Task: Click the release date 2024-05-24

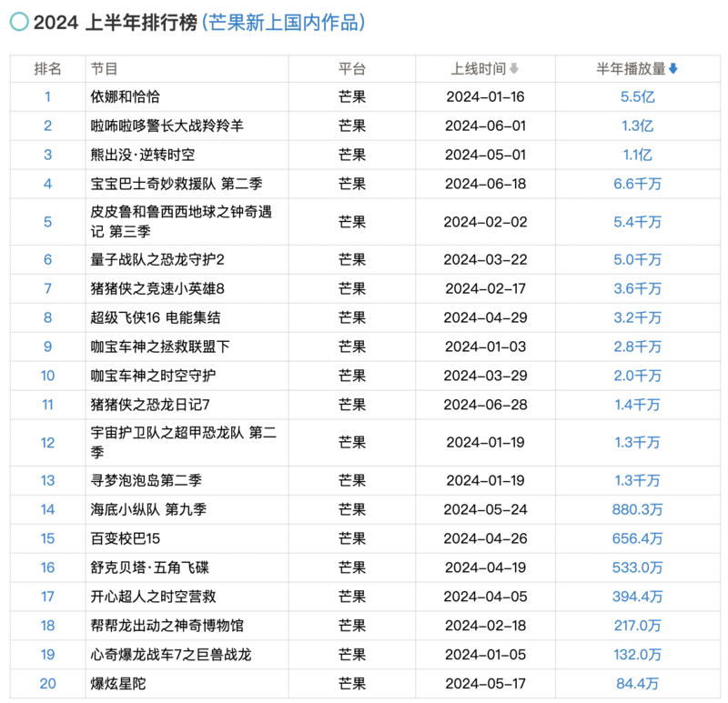Action: coord(485,509)
